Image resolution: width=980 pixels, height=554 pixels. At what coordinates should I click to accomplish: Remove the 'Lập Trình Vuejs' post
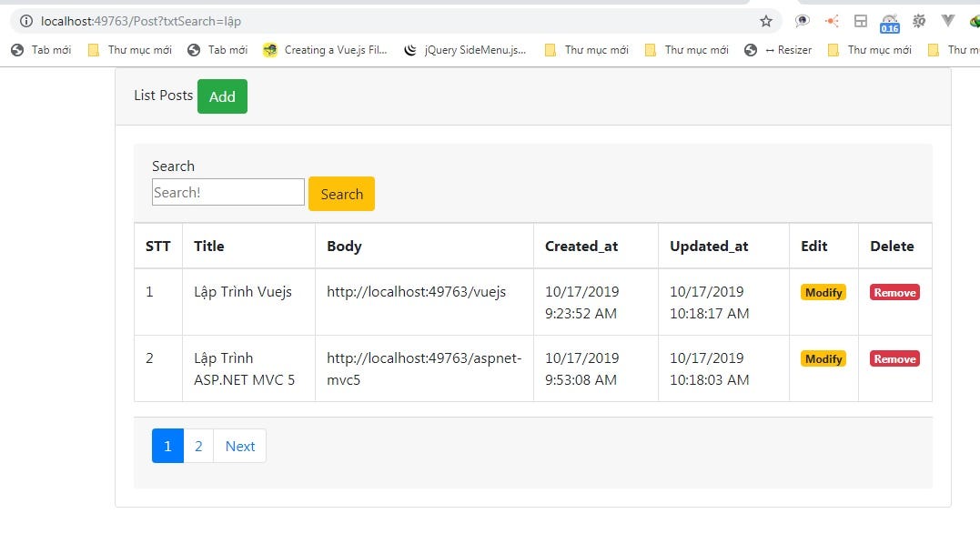tap(894, 292)
